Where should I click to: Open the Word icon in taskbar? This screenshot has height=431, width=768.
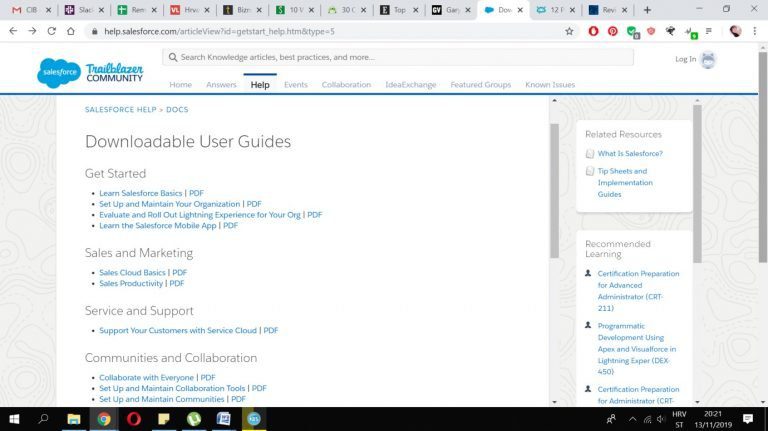(223, 419)
